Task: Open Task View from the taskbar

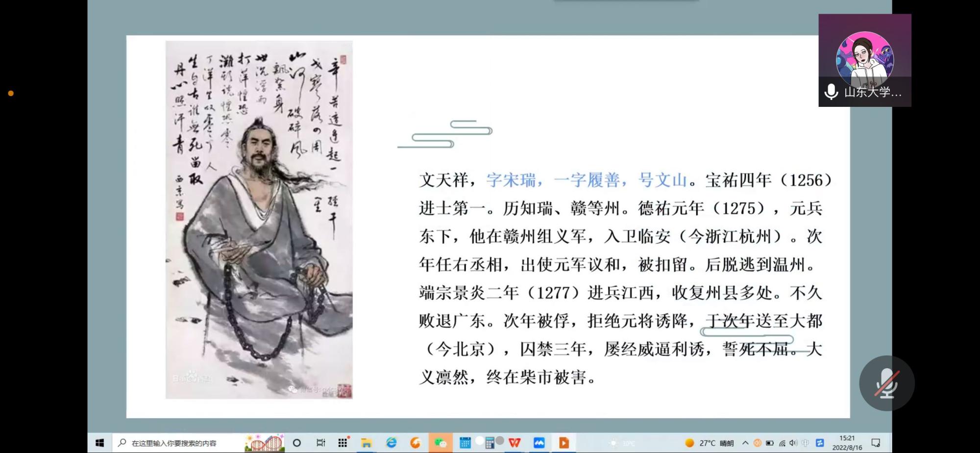Action: pyautogui.click(x=320, y=443)
